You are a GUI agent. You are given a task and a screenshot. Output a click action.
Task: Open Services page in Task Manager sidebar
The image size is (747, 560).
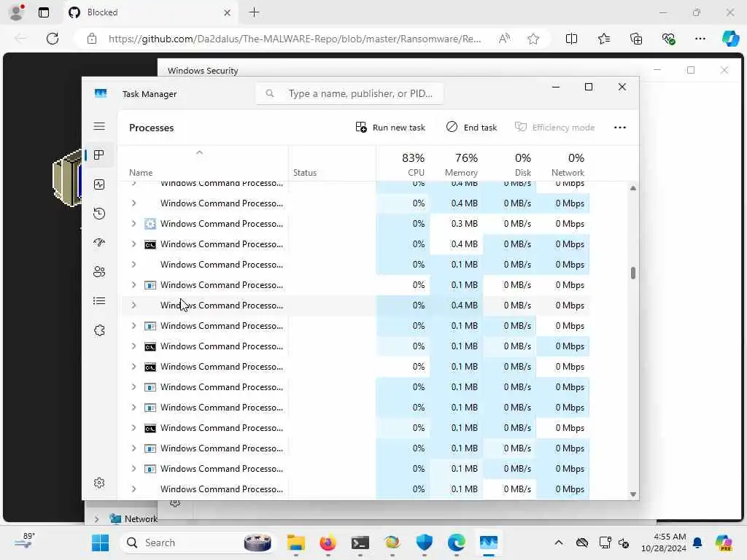coord(99,330)
